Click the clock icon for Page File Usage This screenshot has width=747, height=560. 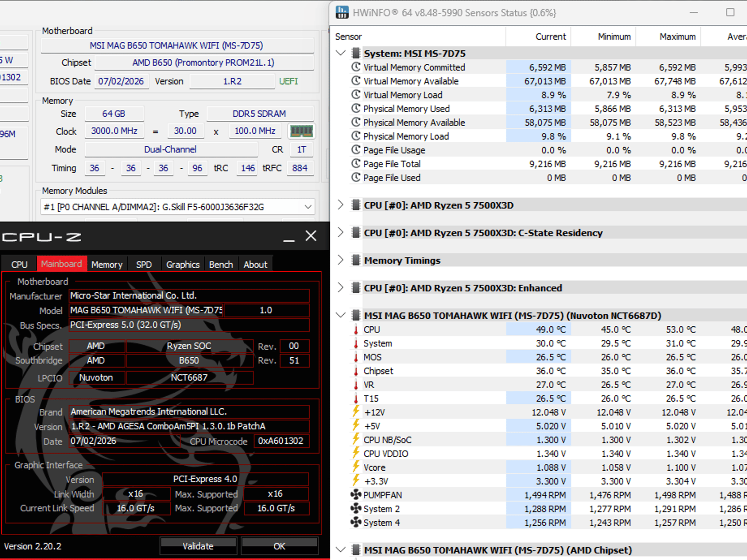coord(356,150)
